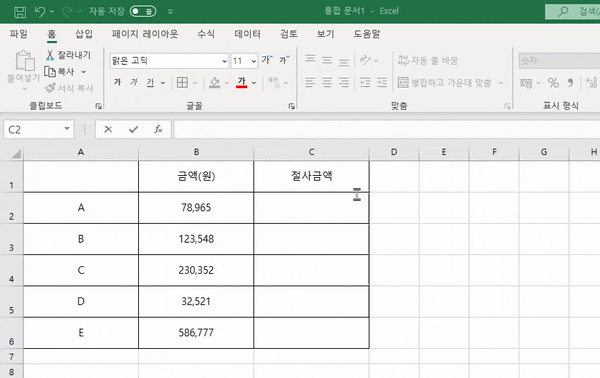Image resolution: width=600 pixels, height=378 pixels.
Task: Click the formula bar input area
Action: [387, 129]
